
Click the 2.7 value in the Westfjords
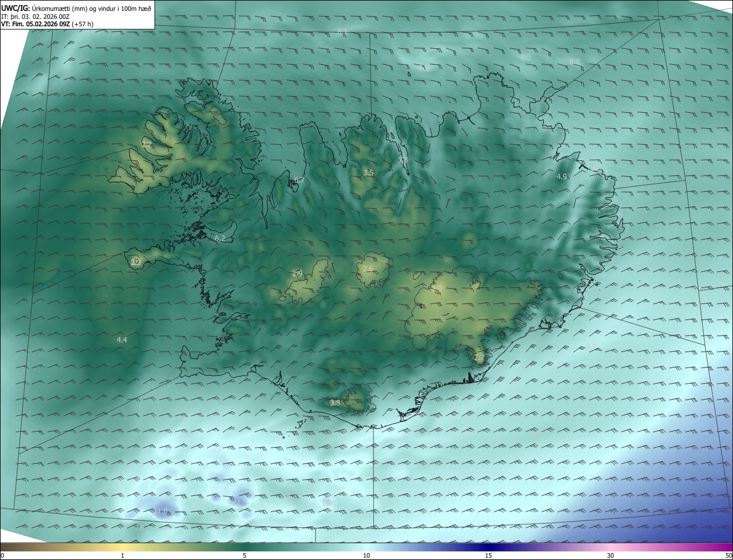pos(147,145)
